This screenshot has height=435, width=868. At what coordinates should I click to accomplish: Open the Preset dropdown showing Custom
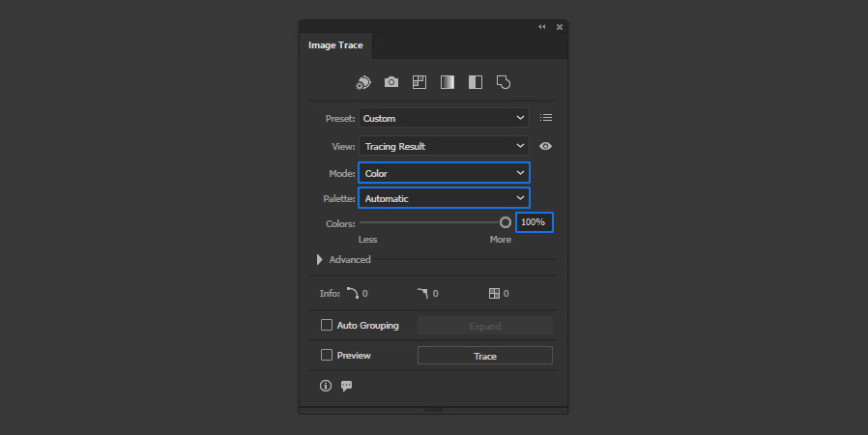click(x=444, y=118)
